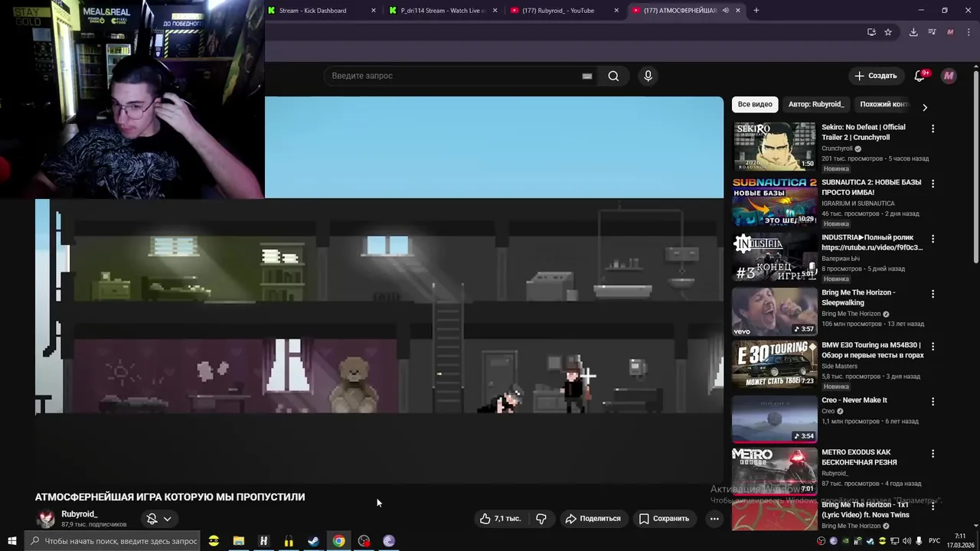
Task: Open the YouTube account avatar menu
Action: (x=949, y=76)
